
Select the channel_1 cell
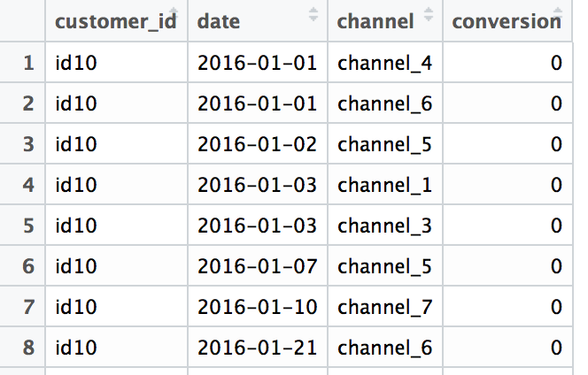[384, 185]
